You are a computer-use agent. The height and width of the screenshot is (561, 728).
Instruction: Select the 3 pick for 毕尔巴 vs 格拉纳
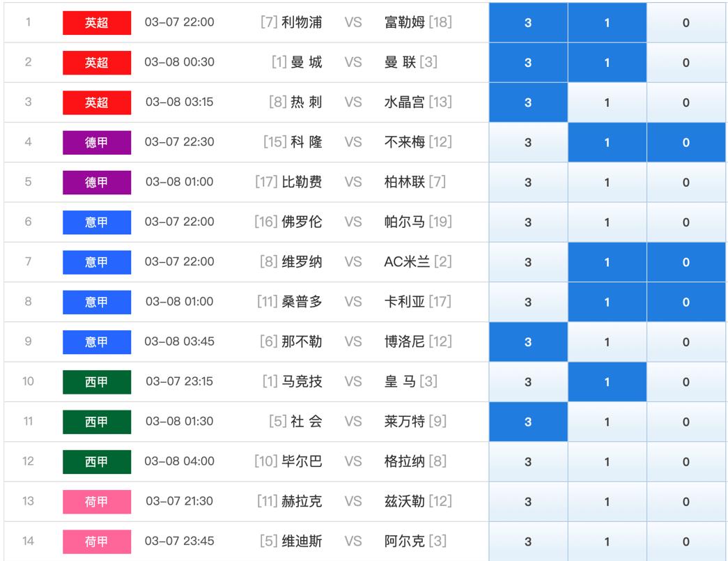click(x=528, y=461)
